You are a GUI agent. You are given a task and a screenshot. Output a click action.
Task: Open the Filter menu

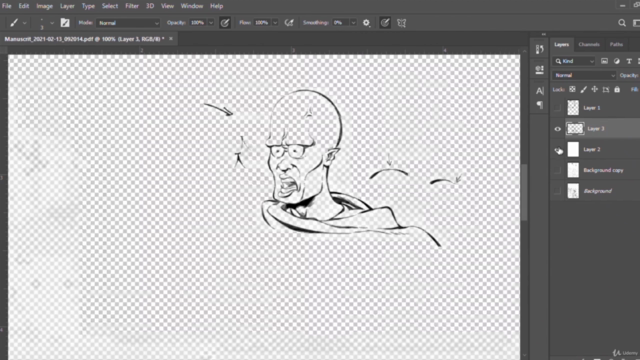pyautogui.click(x=132, y=6)
